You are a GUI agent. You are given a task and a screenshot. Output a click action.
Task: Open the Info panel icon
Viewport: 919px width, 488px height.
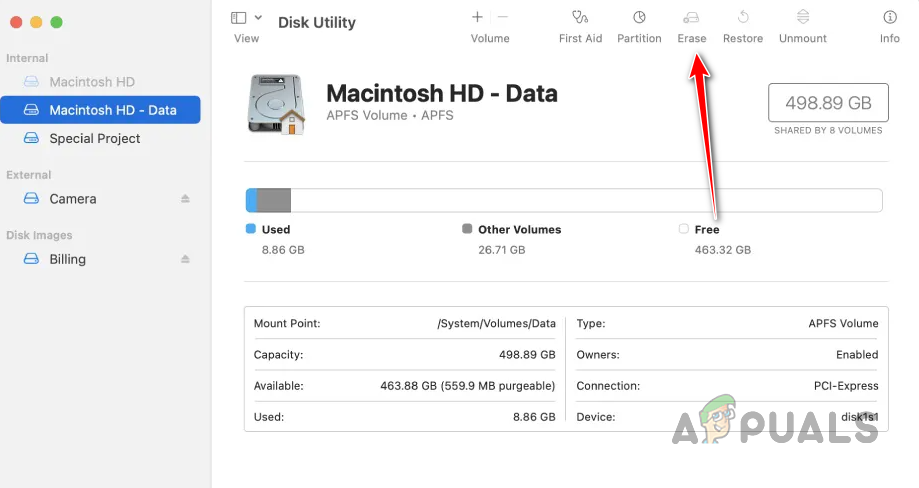coord(890,18)
